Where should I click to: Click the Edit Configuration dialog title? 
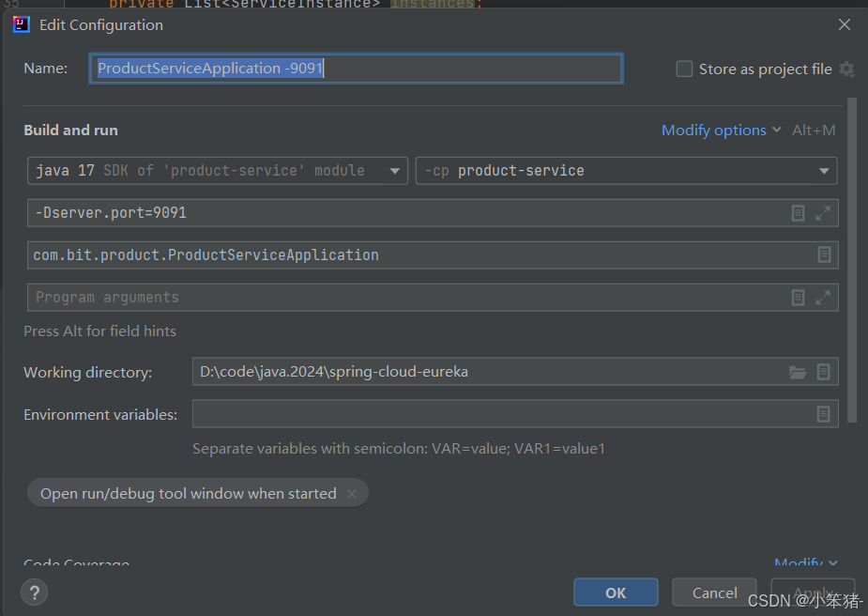tap(100, 25)
